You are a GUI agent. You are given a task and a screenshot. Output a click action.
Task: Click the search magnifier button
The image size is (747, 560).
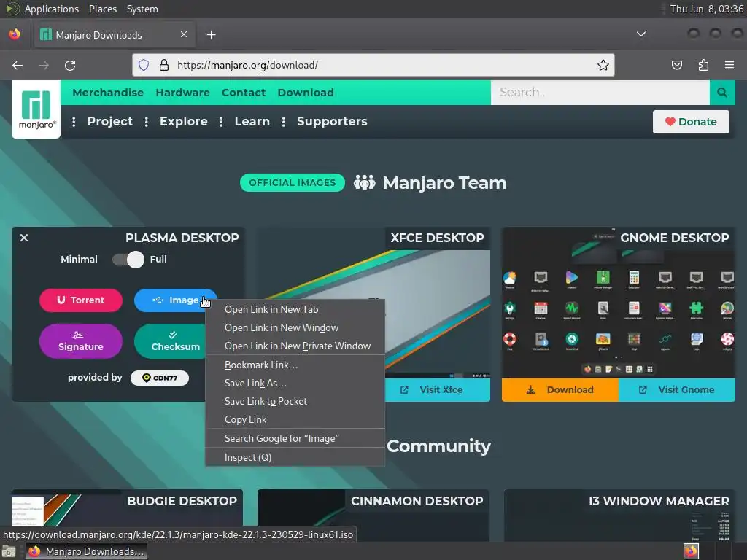point(722,93)
